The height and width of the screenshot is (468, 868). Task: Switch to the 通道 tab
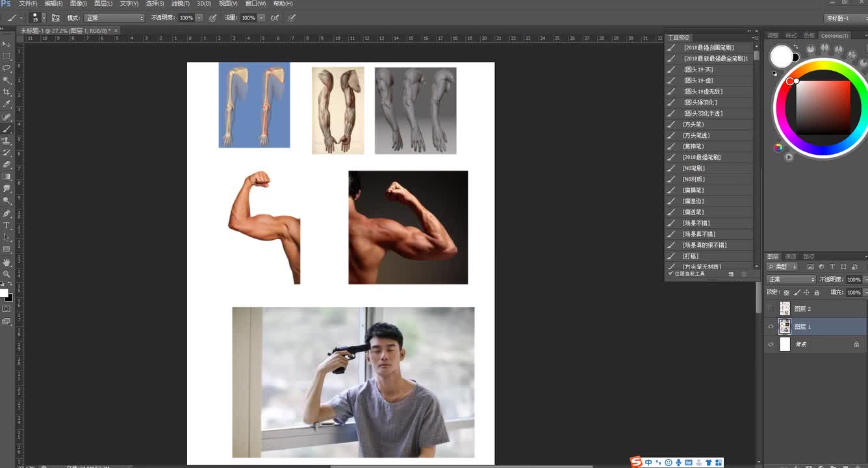pyautogui.click(x=791, y=256)
